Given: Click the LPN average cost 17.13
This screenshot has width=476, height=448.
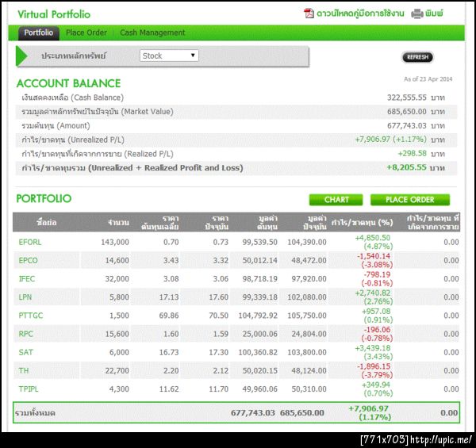Looking at the screenshot, I should tap(169, 297).
